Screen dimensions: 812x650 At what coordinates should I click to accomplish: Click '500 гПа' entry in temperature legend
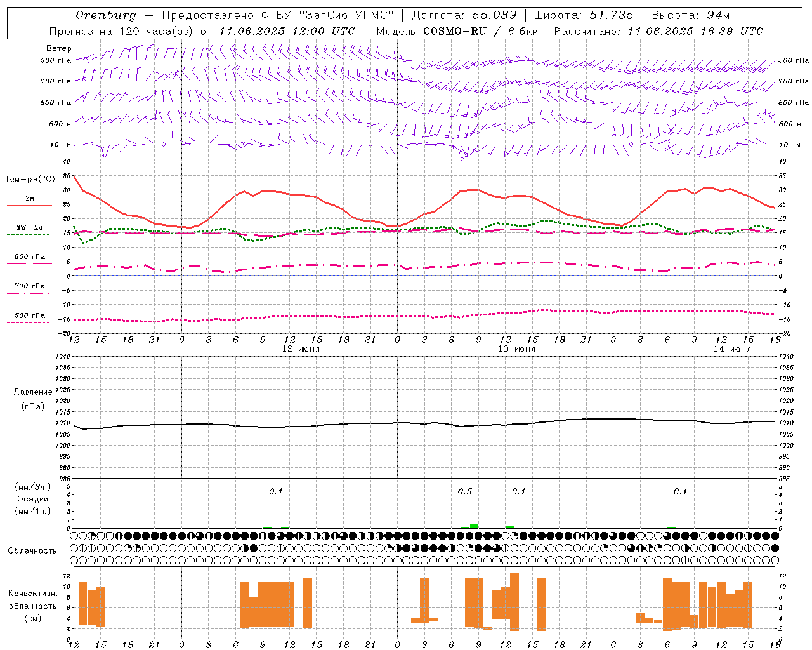tap(30, 315)
